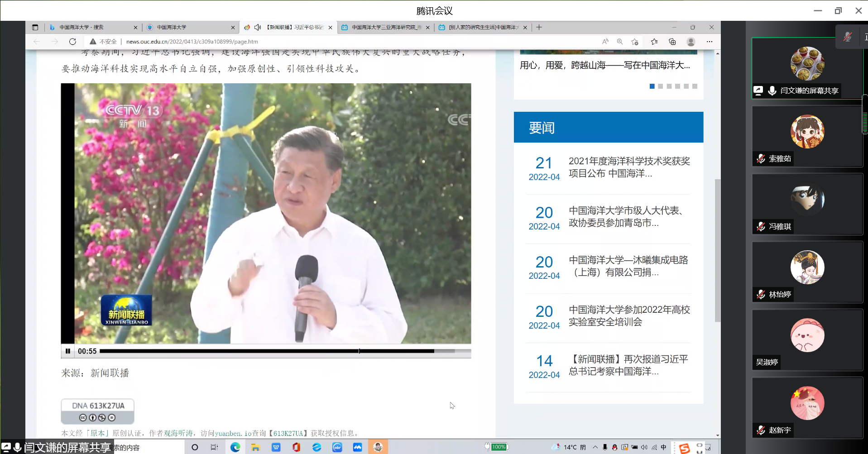The image size is (868, 454).
Task: Open WPS Writer from the taskbar
Action: point(276,447)
